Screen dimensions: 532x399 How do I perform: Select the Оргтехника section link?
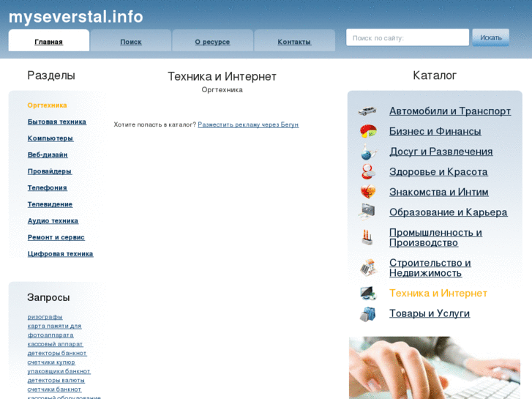(x=47, y=105)
